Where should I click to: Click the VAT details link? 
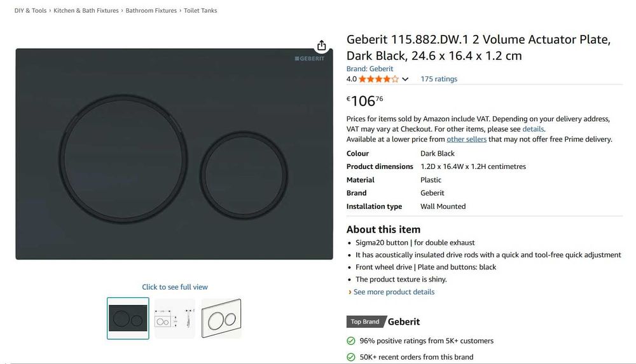(533, 129)
